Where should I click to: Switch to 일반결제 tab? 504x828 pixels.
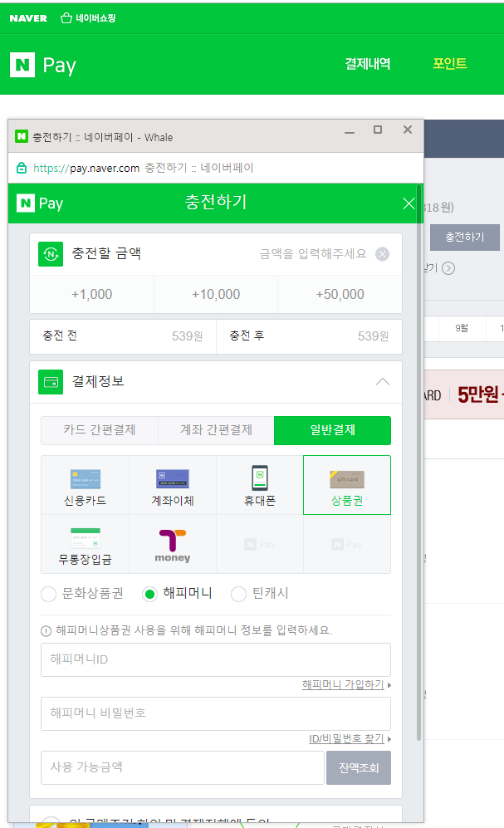click(332, 430)
